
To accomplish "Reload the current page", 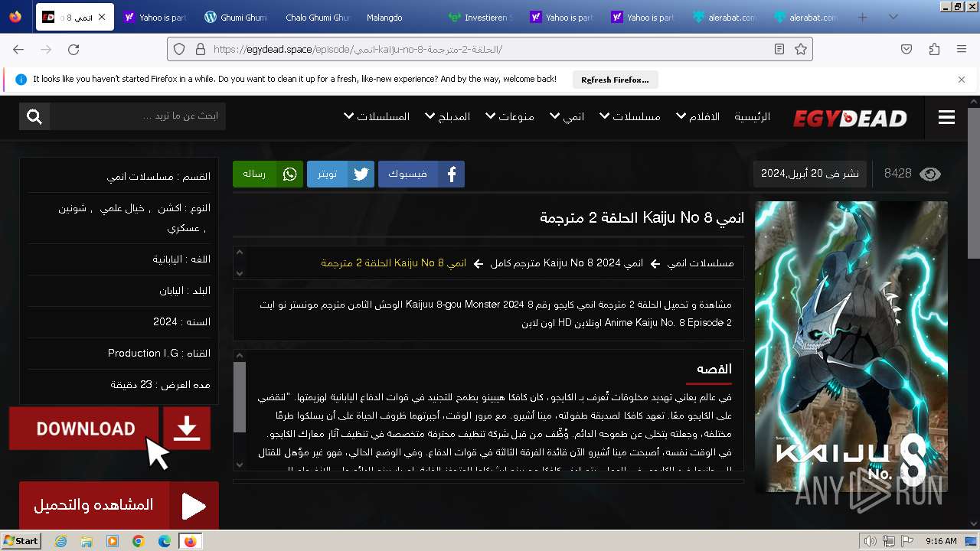I will point(73,49).
